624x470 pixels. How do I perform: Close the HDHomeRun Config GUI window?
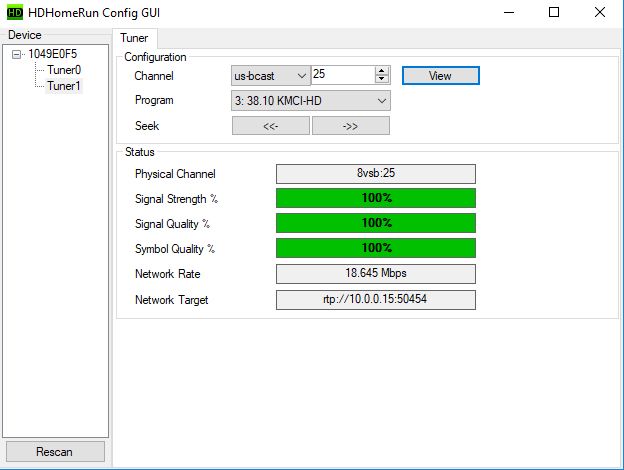tap(600, 12)
